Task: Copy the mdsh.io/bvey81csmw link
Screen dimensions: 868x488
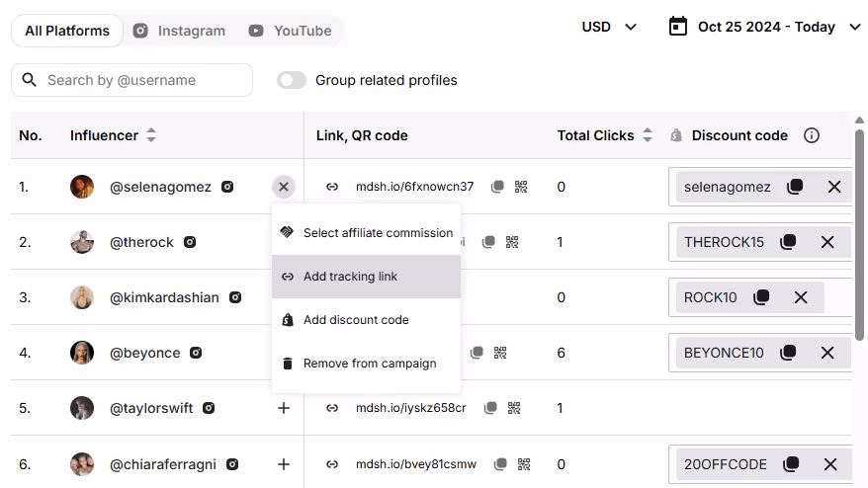Action: (500, 463)
